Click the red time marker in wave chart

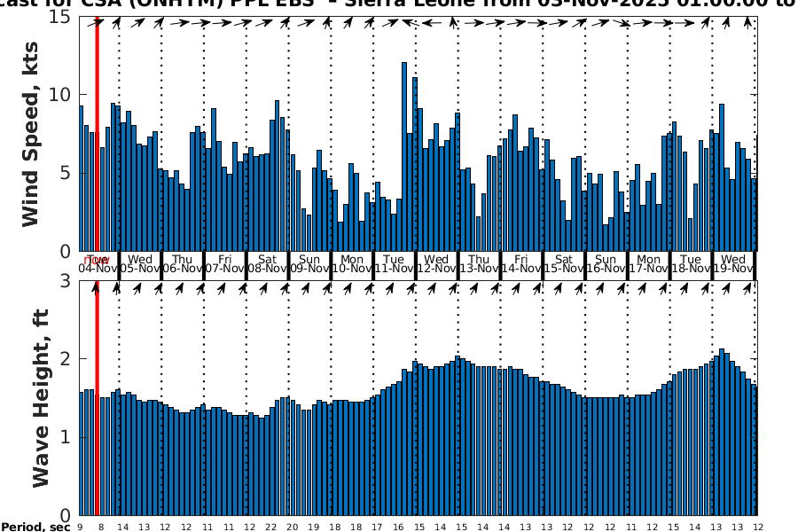97,399
